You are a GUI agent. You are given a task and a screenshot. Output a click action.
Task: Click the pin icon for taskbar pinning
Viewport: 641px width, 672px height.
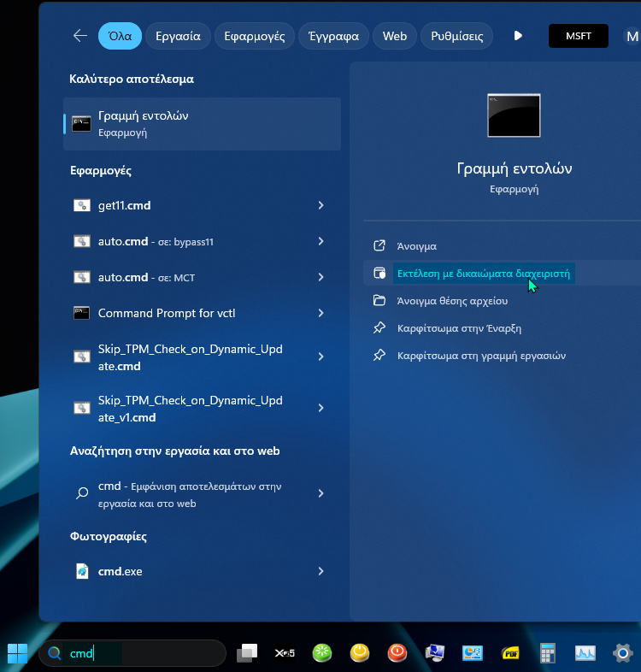(x=379, y=356)
